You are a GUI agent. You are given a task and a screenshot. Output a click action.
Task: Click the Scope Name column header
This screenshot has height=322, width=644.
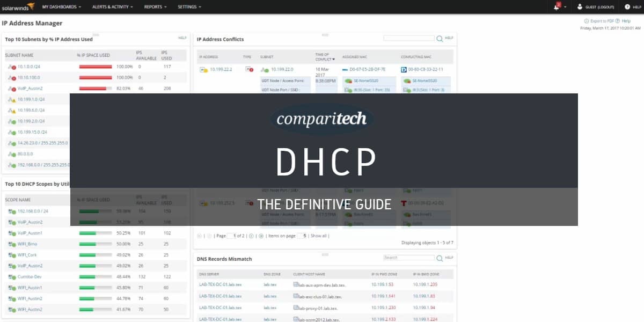tap(18, 200)
